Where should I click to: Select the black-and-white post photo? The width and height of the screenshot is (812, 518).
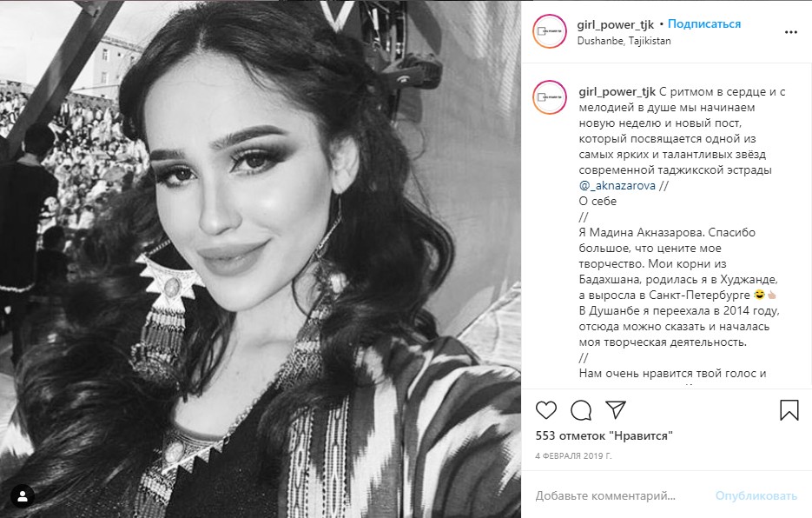[261, 259]
